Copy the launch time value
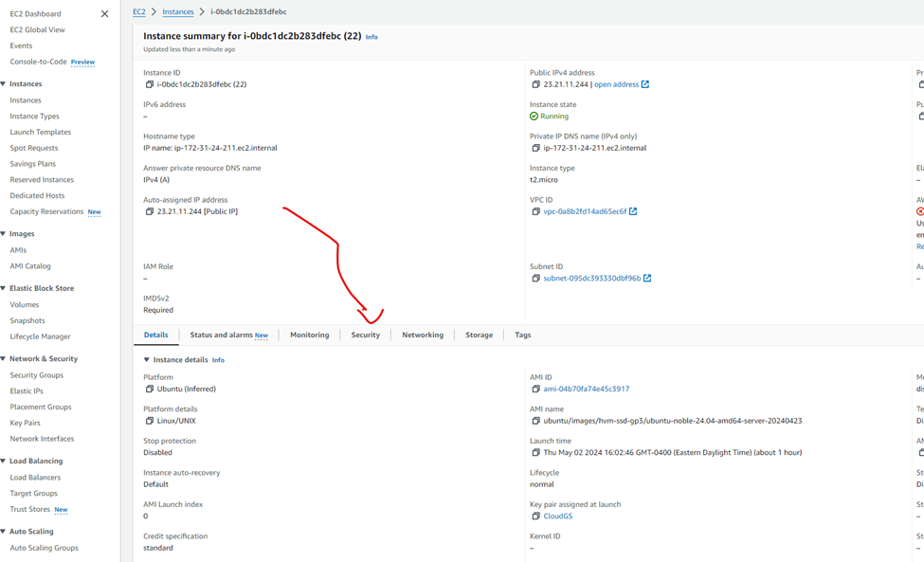924x562 pixels. pos(535,452)
